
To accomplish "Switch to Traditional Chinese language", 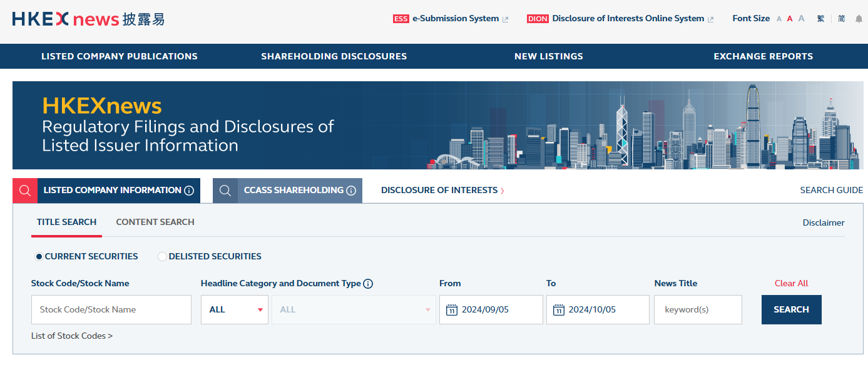I will coord(821,19).
